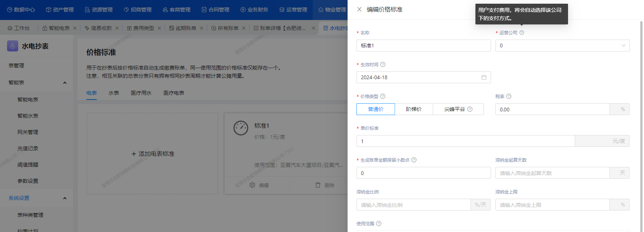Select 阶梯价 price type
Viewport: 644px width, 232px height.
414,109
